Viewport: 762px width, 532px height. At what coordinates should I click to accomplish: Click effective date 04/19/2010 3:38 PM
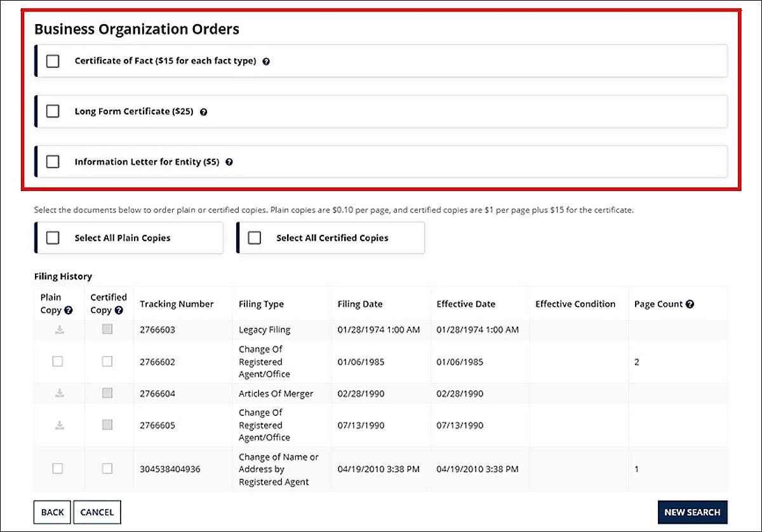tap(478, 469)
